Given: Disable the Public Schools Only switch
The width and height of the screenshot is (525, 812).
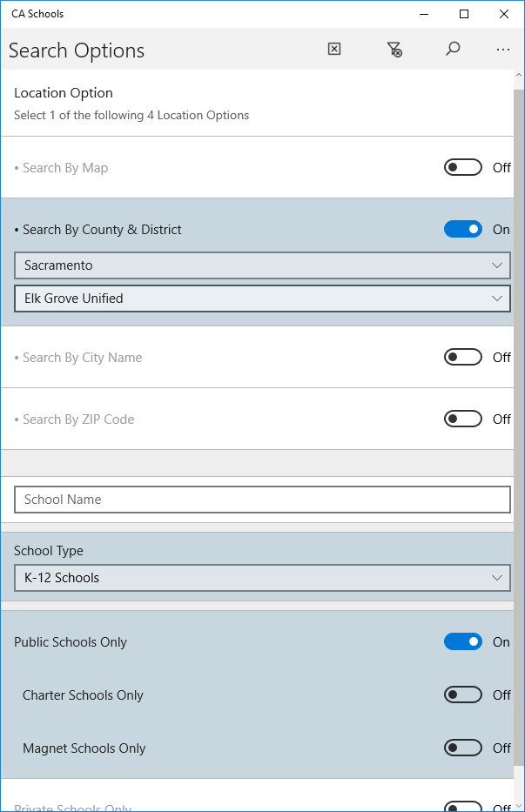Looking at the screenshot, I should (x=462, y=641).
